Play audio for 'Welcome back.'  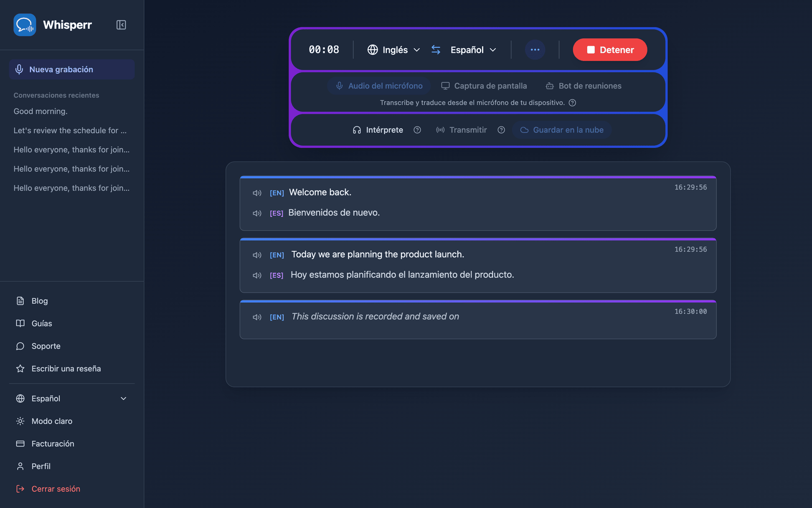coord(257,193)
